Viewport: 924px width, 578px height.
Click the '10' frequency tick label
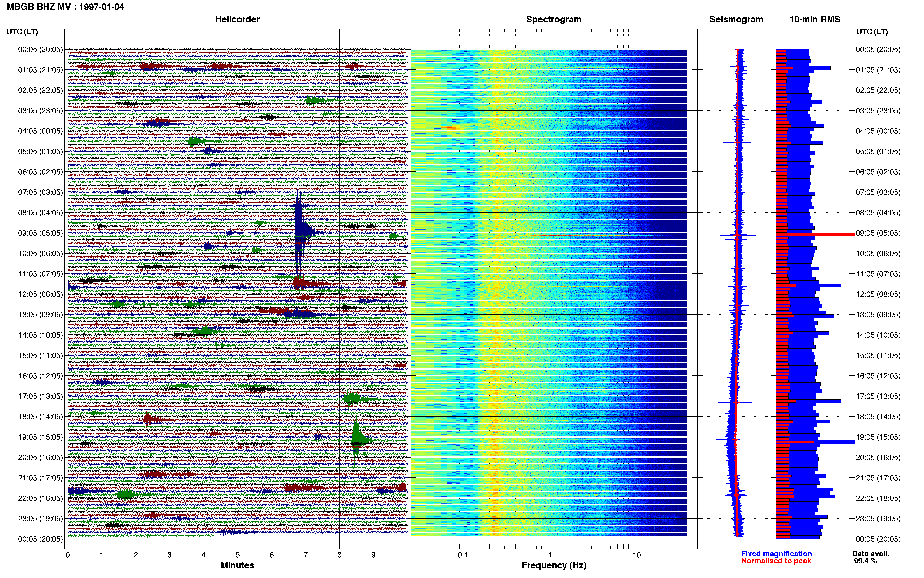coord(637,555)
